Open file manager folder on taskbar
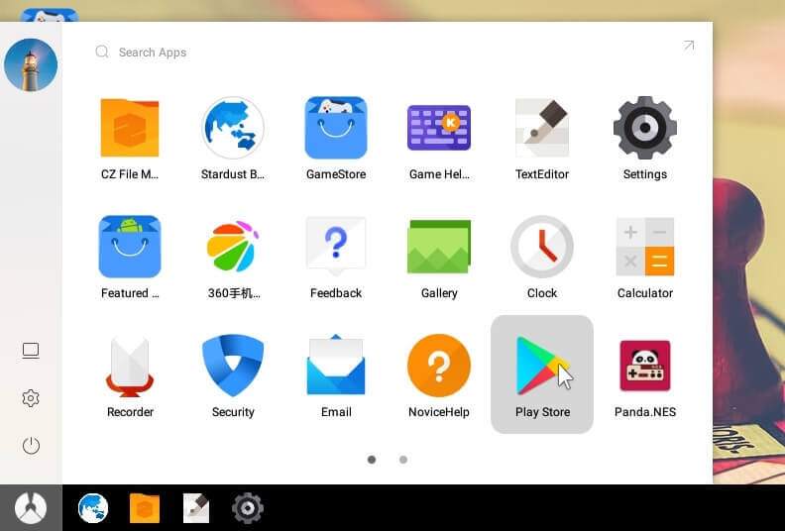 (144, 508)
